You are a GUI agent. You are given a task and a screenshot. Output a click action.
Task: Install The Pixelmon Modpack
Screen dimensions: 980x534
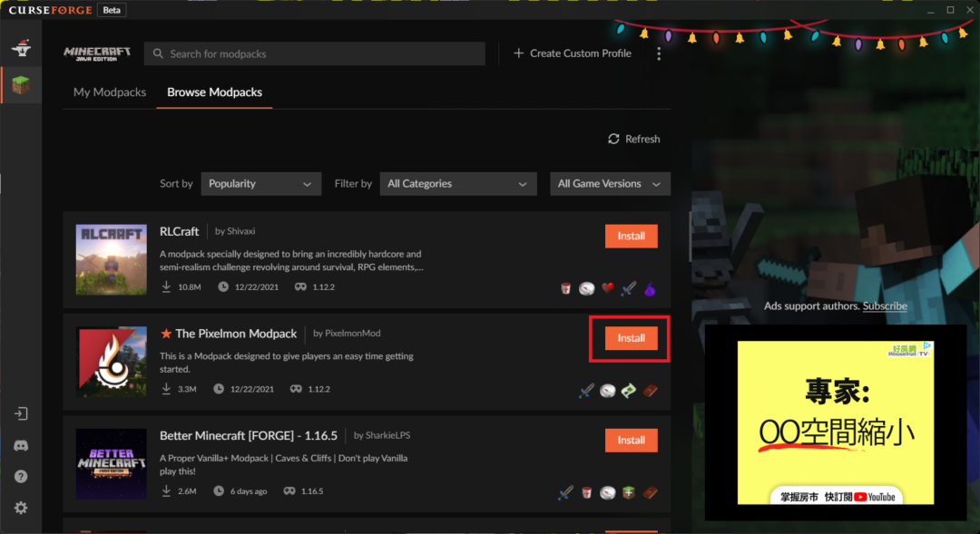(632, 338)
